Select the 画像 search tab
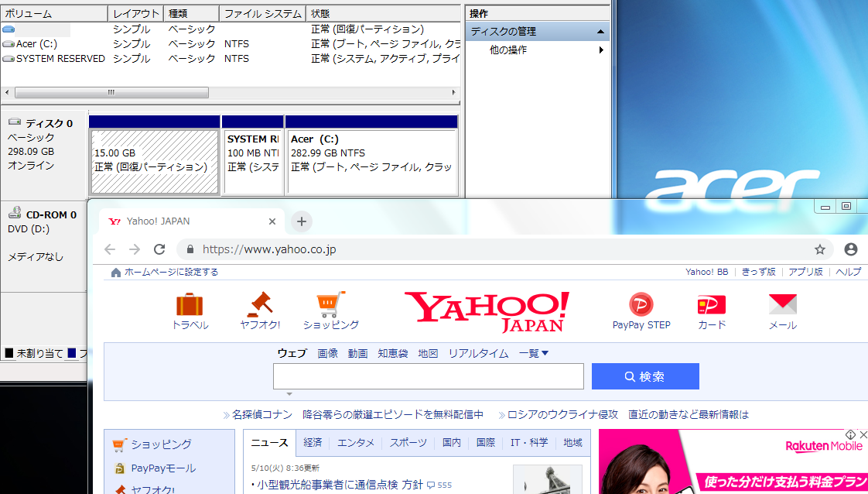 click(x=328, y=353)
